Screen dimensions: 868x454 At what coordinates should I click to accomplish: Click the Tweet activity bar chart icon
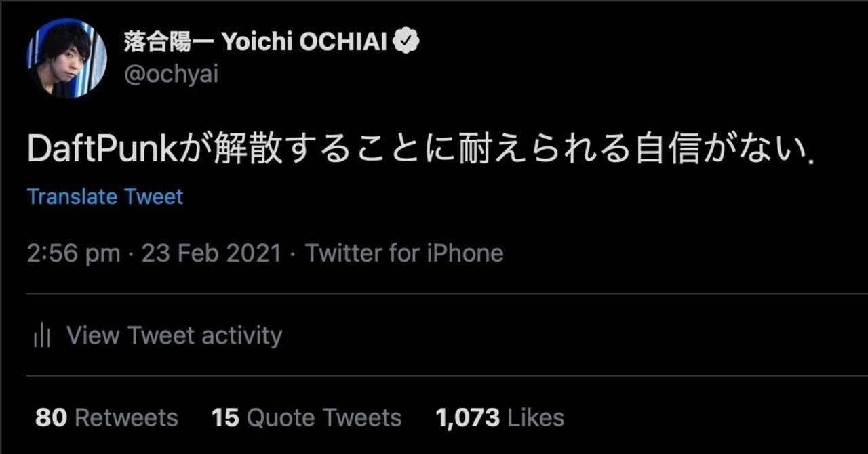pyautogui.click(x=42, y=336)
